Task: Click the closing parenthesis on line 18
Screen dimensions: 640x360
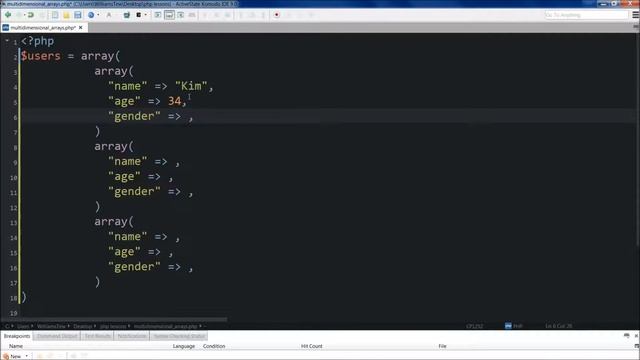Action: click(24, 297)
